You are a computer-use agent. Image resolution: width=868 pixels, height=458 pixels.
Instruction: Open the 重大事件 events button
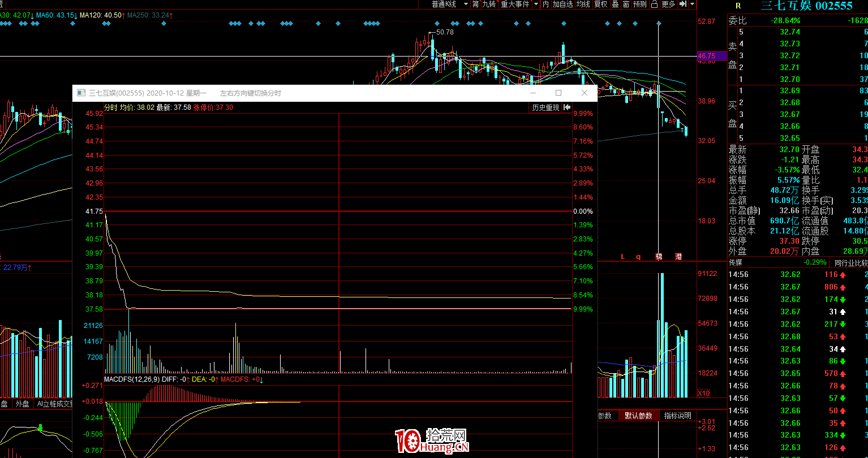pyautogui.click(x=515, y=4)
